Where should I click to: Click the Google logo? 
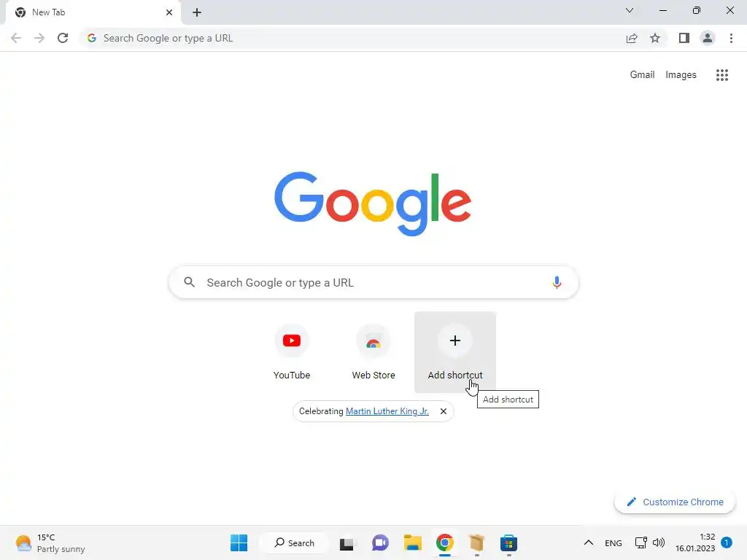click(373, 203)
